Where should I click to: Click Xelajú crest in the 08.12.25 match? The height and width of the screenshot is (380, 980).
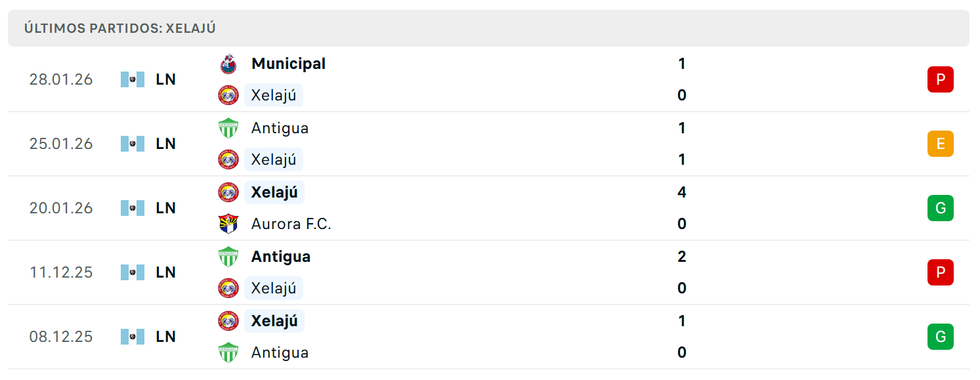[x=228, y=321]
